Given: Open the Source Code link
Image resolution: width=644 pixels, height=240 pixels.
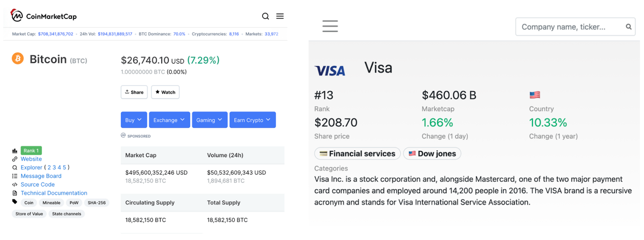Looking at the screenshot, I should (x=37, y=185).
